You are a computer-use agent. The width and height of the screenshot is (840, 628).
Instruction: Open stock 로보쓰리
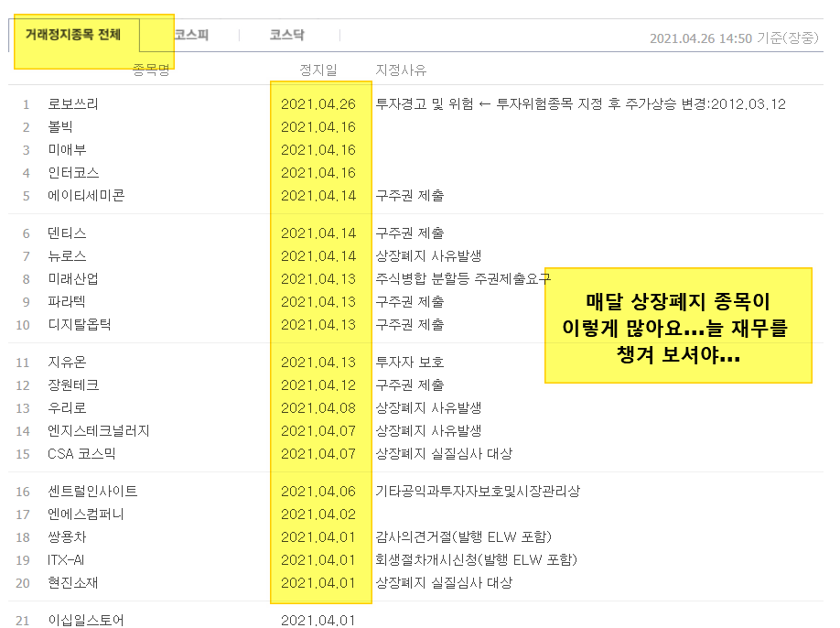(73, 104)
